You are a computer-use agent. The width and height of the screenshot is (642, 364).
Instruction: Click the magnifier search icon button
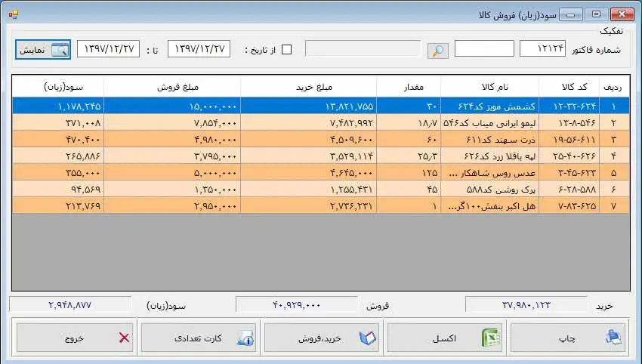(x=437, y=51)
